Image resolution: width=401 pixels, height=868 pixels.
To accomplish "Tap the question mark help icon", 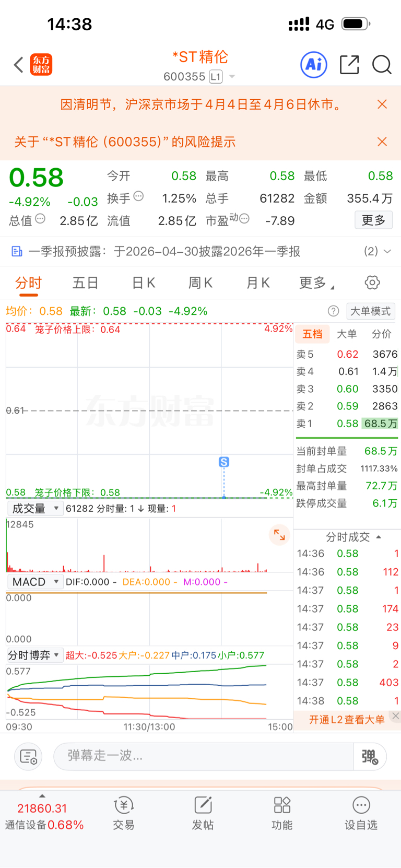I will [x=333, y=311].
